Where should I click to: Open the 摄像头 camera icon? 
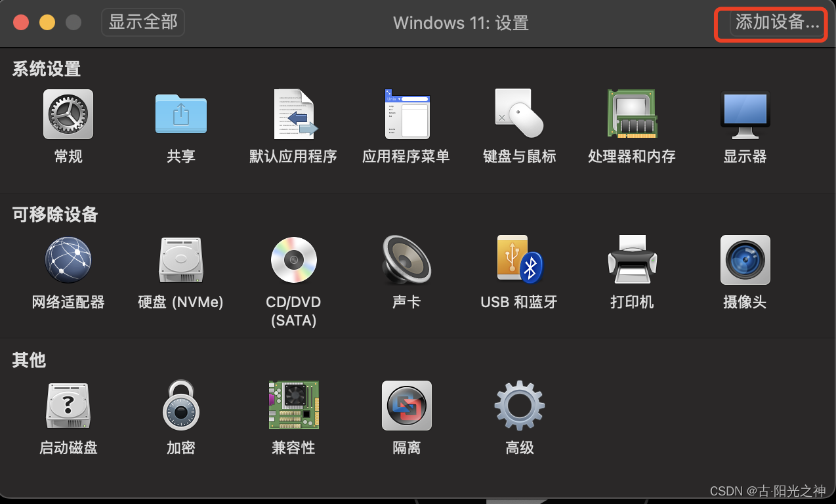tap(745, 260)
